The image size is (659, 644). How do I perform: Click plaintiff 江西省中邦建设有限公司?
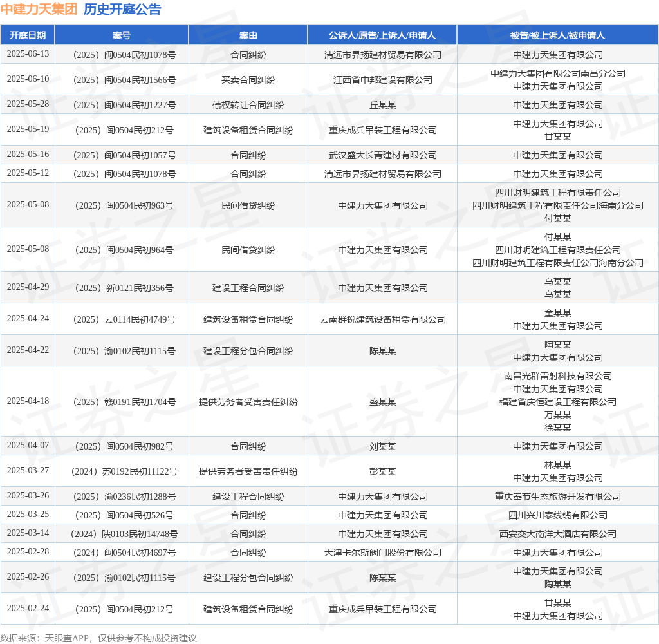(382, 80)
